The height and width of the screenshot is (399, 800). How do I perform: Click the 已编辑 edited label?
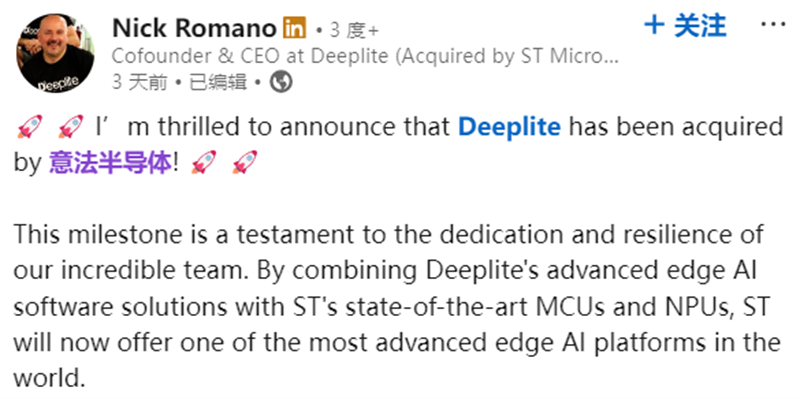click(x=218, y=82)
